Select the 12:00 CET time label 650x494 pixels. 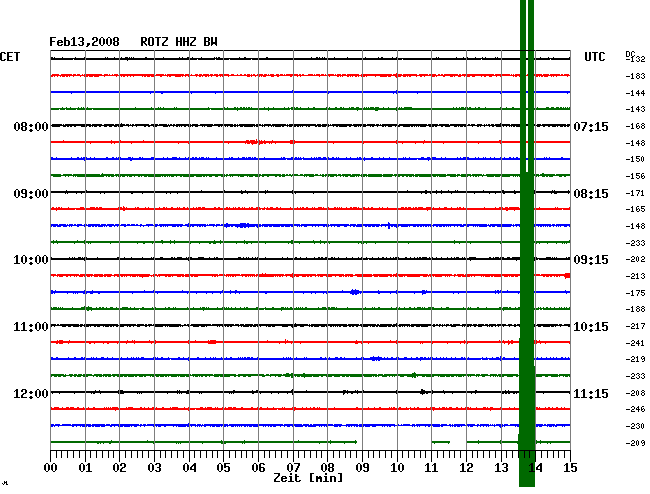point(31,393)
